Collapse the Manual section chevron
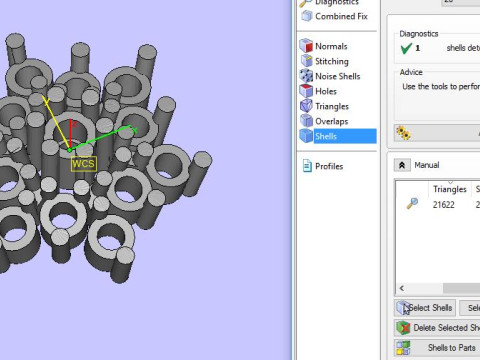The image size is (480, 360). click(x=402, y=165)
